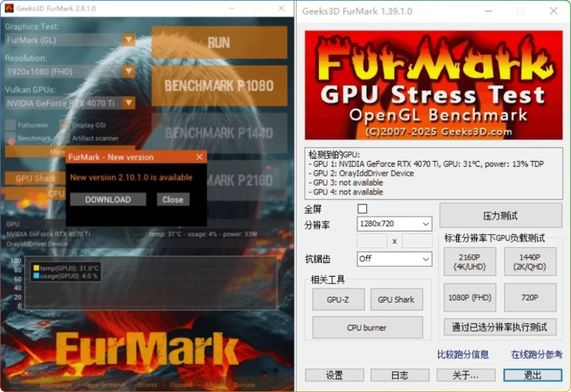Expand the More settings section

tap(56, 152)
